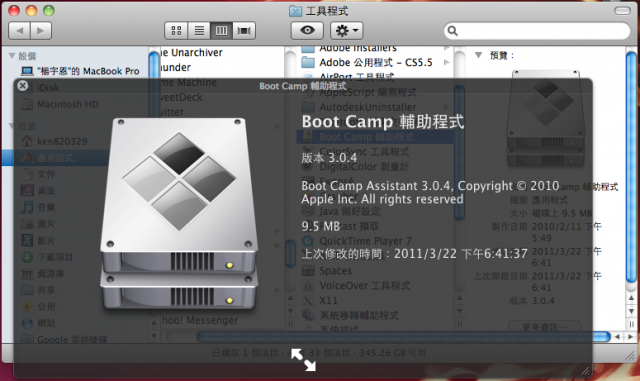
Task: Open the ken820329 home folder
Action: click(54, 141)
